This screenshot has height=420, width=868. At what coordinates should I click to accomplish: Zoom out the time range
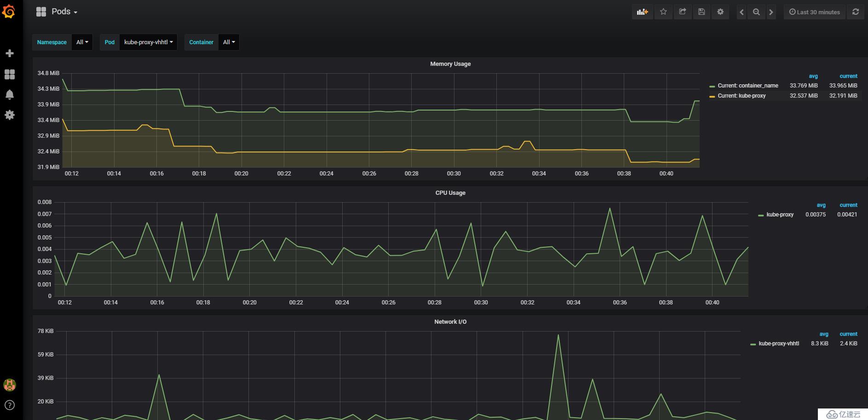tap(756, 12)
